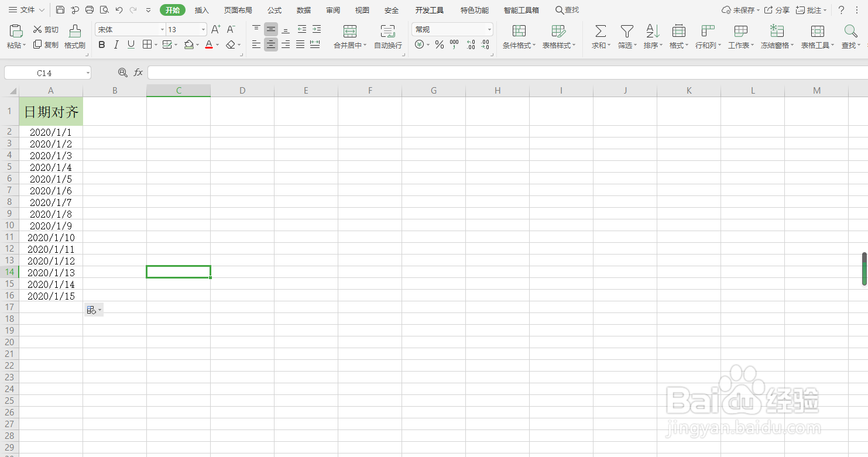Toggle center horizontal alignment
This screenshot has height=457, width=868.
coord(271,44)
